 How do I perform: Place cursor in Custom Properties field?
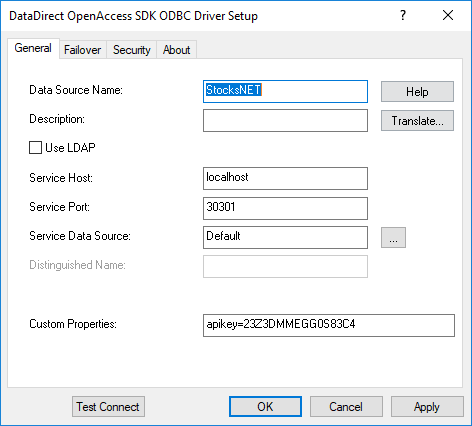coord(329,325)
